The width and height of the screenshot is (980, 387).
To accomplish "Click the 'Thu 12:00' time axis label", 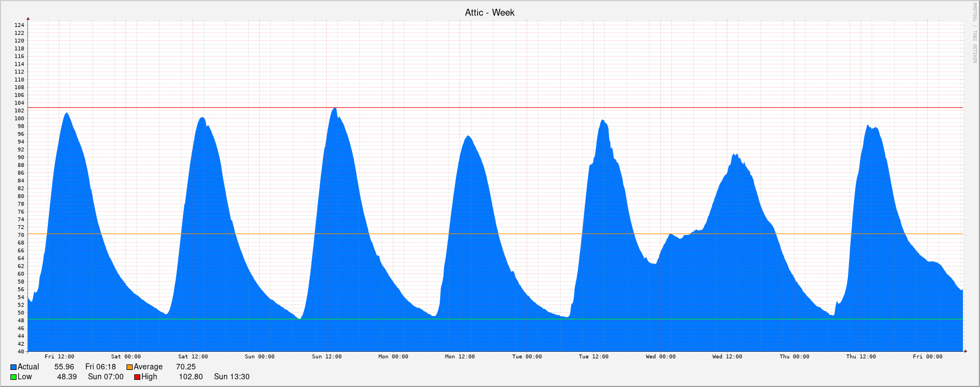I will pos(861,357).
